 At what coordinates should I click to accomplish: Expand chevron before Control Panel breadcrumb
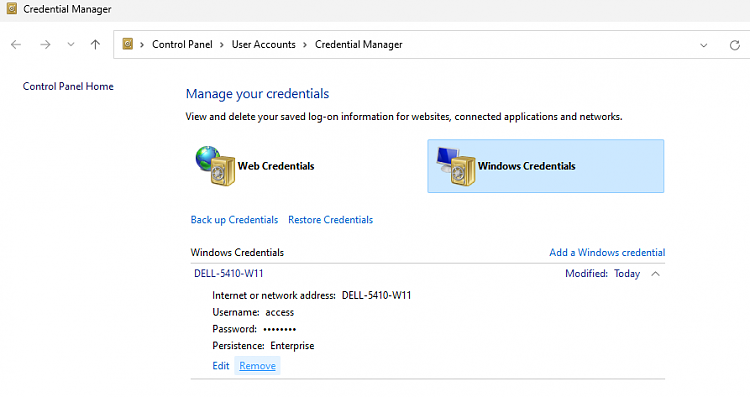tap(142, 45)
